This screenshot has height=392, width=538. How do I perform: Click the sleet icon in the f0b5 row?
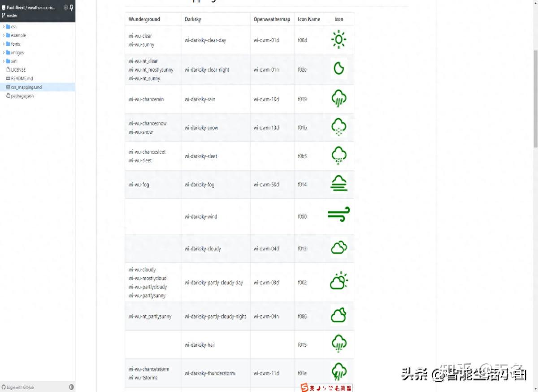pos(339,156)
